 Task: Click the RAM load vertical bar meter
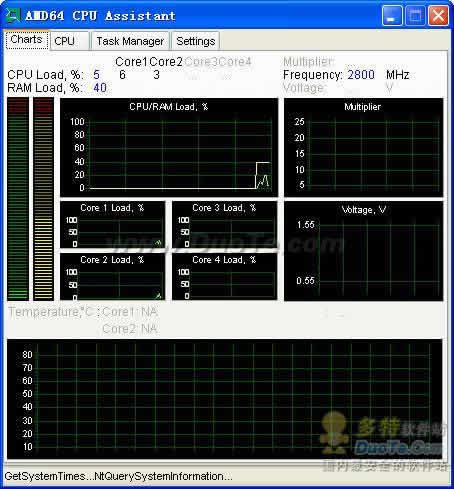pos(44,199)
